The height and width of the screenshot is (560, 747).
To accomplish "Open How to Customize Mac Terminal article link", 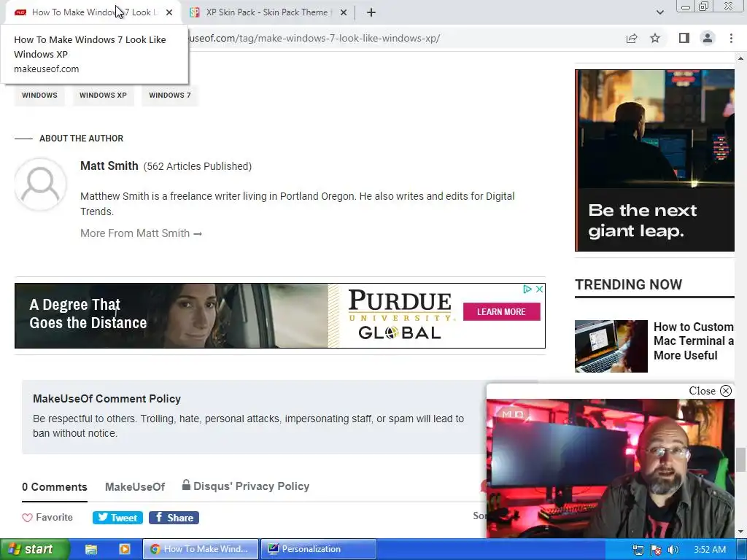I will (694, 341).
